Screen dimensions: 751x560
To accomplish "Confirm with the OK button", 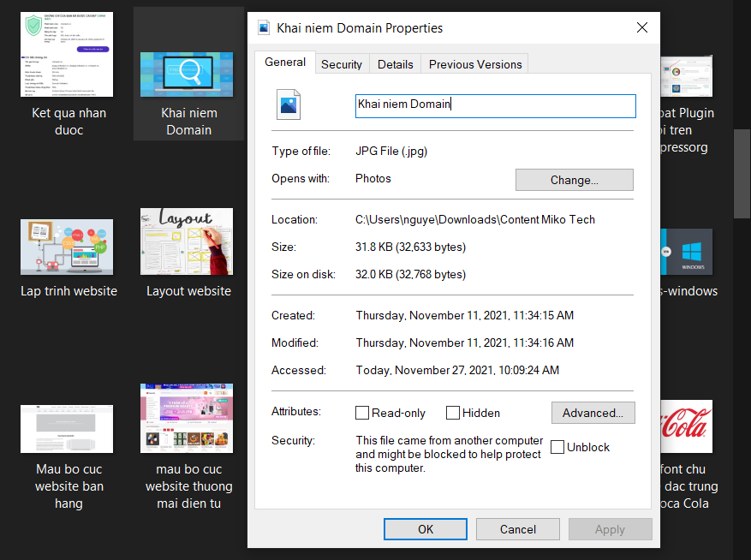I will [x=426, y=529].
